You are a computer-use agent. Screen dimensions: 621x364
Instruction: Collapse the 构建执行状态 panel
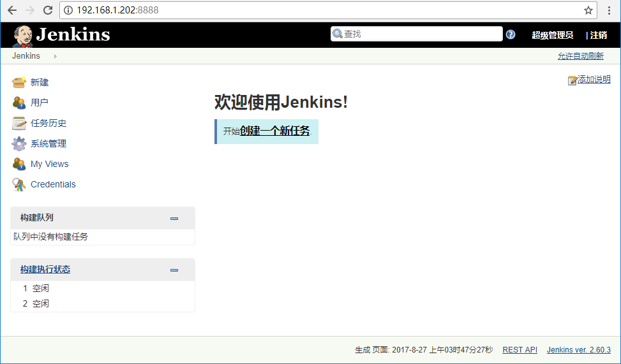pos(174,270)
